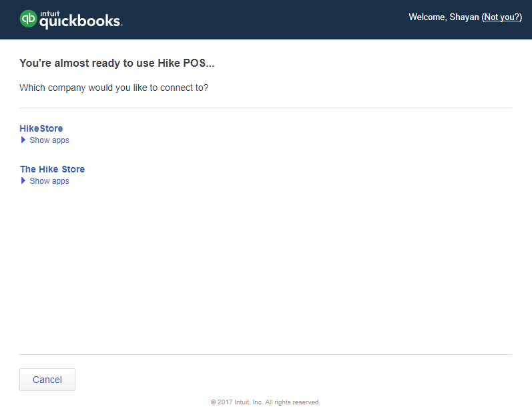Click 'Welcome, Shayan' text in header
532x409 pixels.
tap(444, 17)
